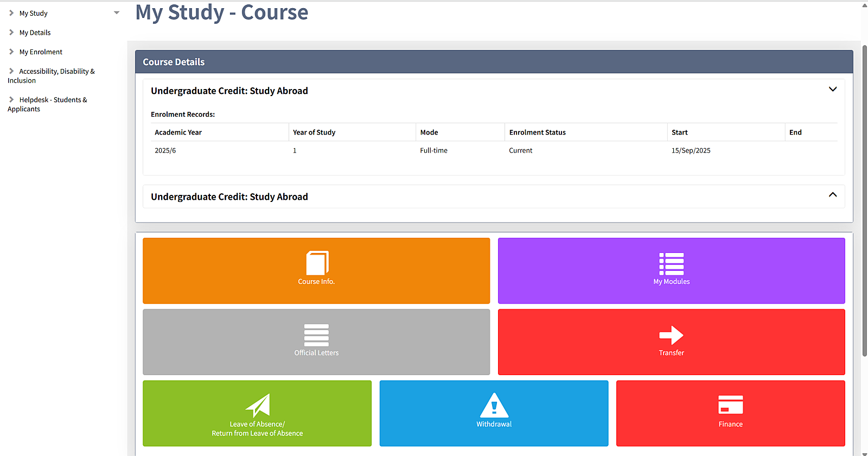Screen dimensions: 868x456
Task: Click the Withdrawal tile label
Action: point(494,424)
